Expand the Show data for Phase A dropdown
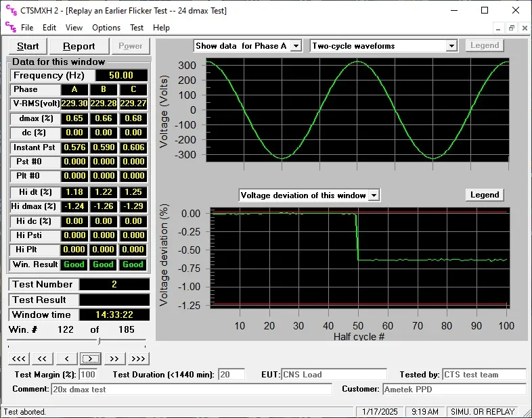Screen dimensions: 532x418 [x=296, y=46]
